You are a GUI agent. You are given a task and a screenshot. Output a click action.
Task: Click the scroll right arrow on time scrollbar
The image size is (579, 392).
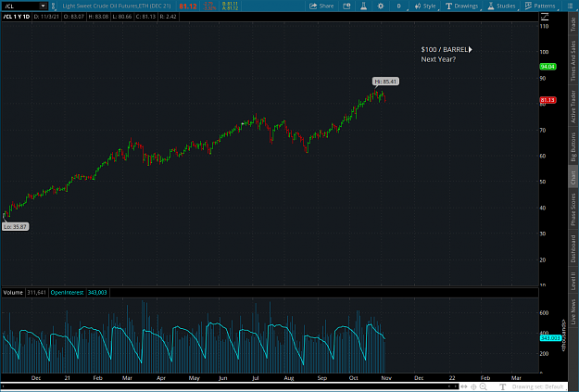click(455, 386)
